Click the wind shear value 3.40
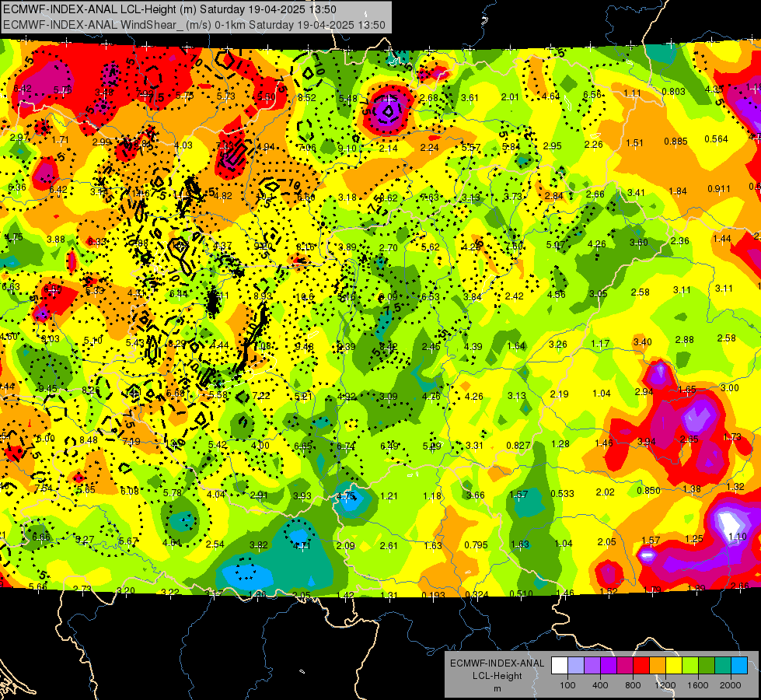Viewport: 761px width, 700px height. pyautogui.click(x=643, y=342)
